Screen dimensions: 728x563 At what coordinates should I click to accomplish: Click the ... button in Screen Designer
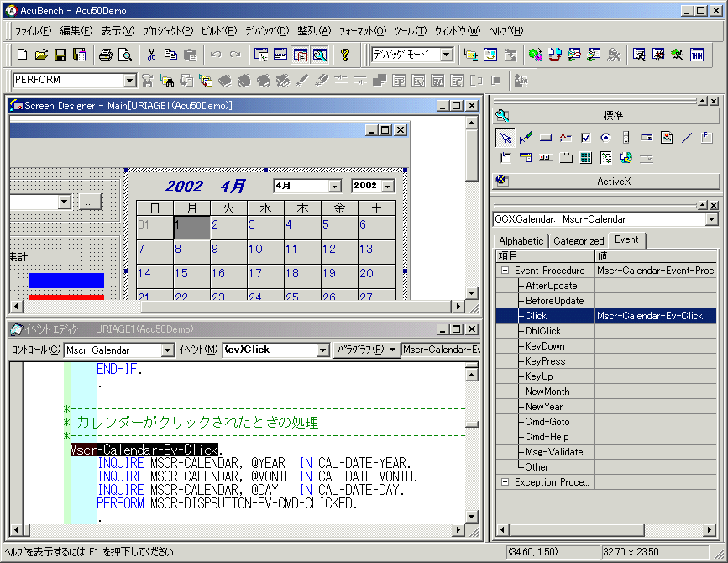(90, 202)
